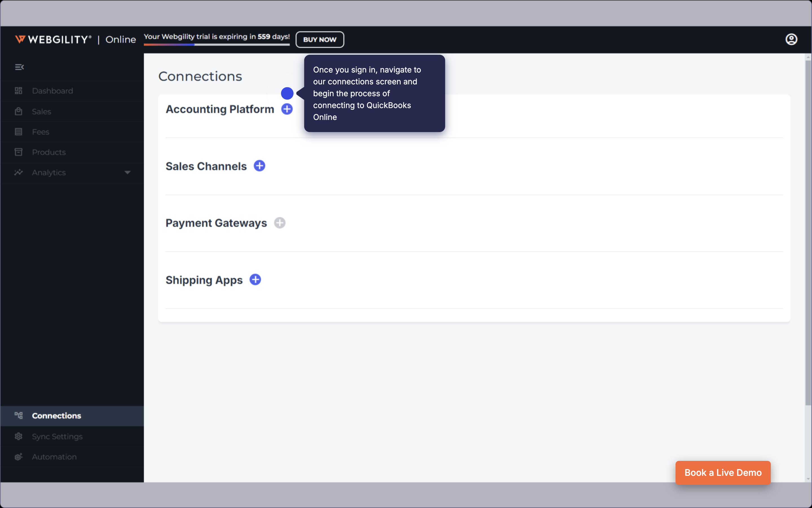The width and height of the screenshot is (812, 508).
Task: Click the scrollbar down arrow
Action: 808,479
